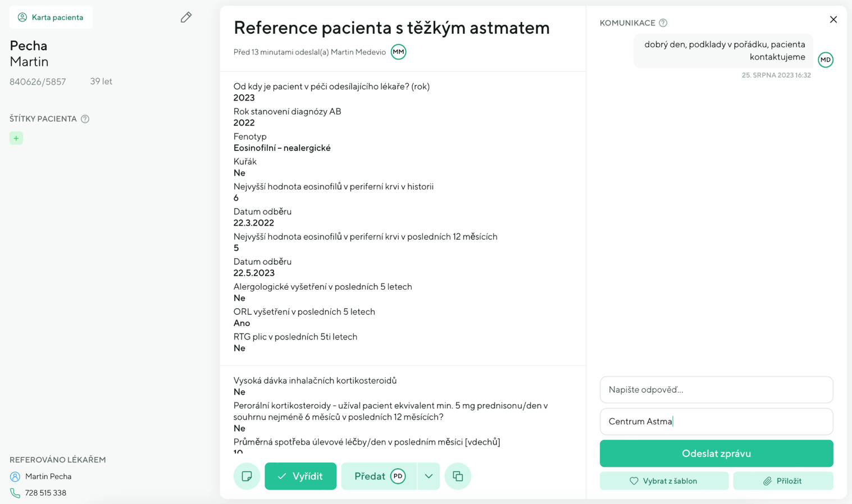Send the message with Odeslat zprávu
The width and height of the screenshot is (852, 504).
coord(716,453)
